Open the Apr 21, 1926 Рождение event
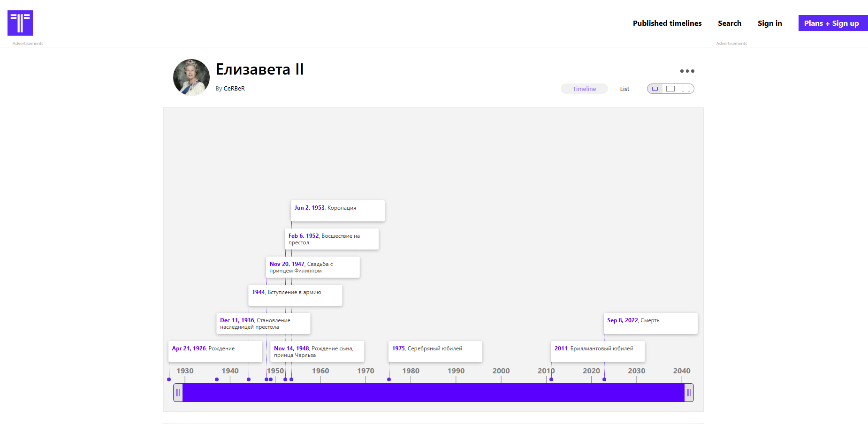 (x=215, y=351)
